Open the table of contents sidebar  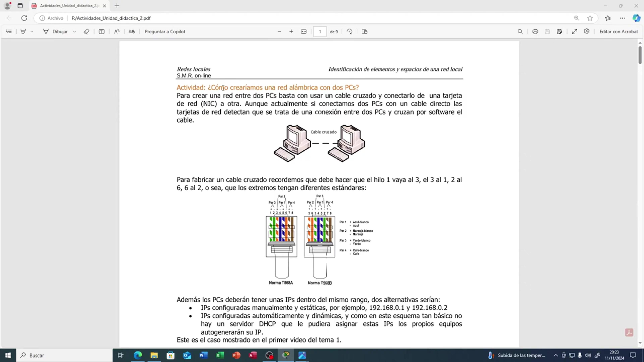[9, 32]
